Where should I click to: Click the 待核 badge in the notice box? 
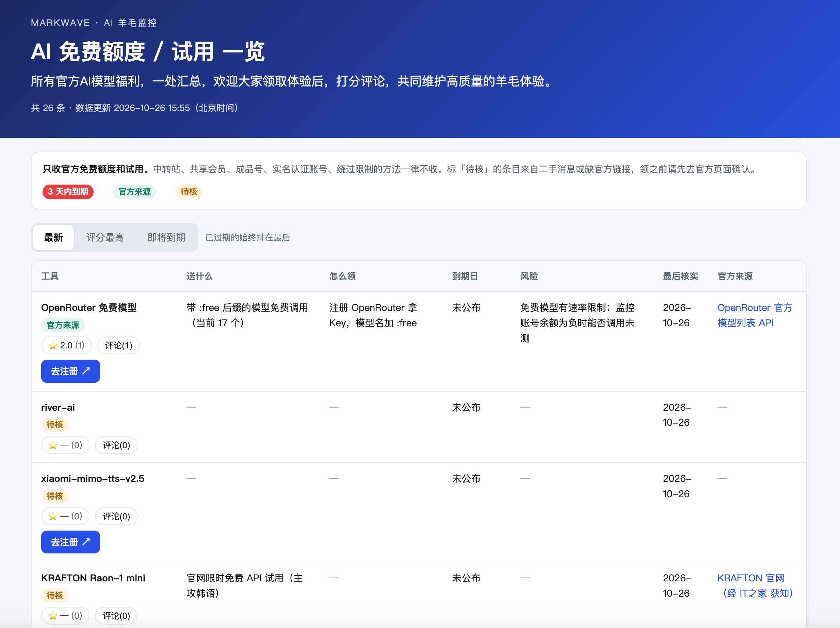189,191
